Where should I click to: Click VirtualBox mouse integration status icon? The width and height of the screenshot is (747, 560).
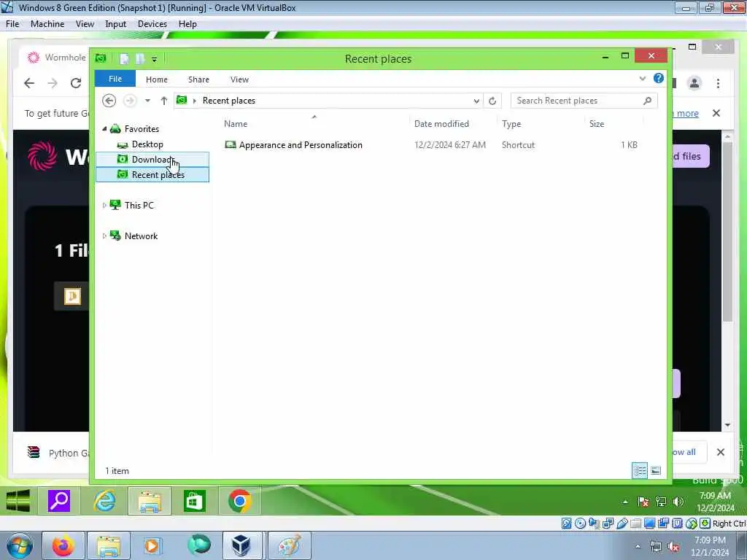click(x=692, y=524)
